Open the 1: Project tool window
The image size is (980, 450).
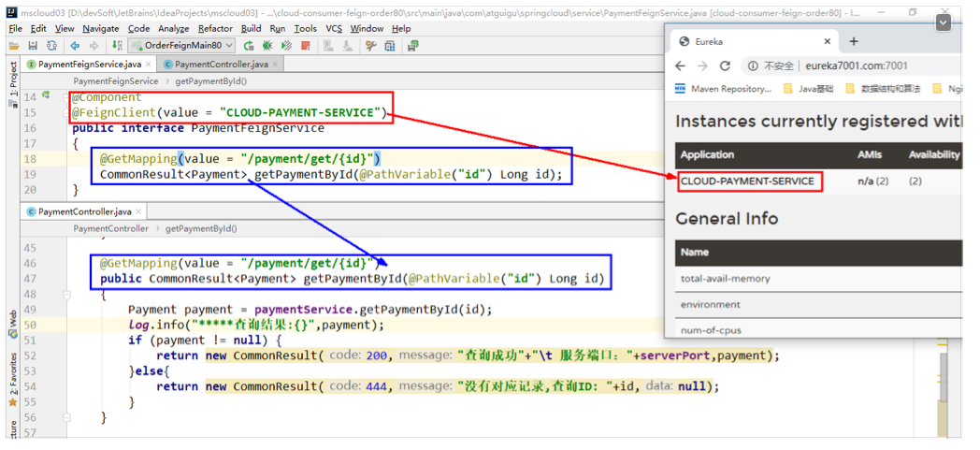point(12,79)
